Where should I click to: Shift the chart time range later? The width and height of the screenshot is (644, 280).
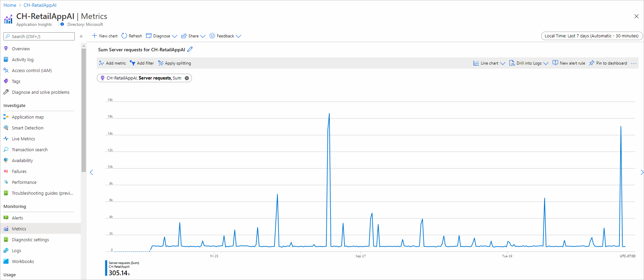(x=642, y=172)
